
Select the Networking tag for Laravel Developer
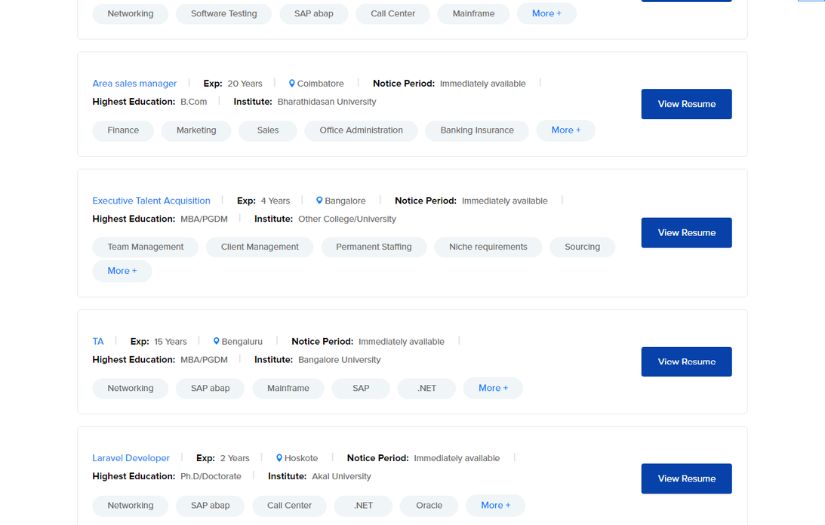point(130,505)
